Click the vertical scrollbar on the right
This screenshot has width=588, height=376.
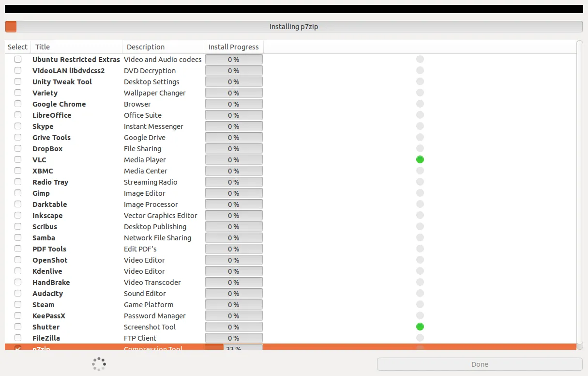(580, 194)
